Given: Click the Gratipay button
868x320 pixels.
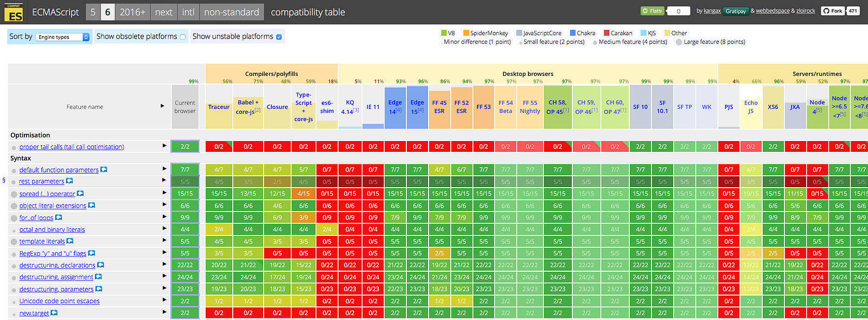Looking at the screenshot, I should tap(736, 11).
